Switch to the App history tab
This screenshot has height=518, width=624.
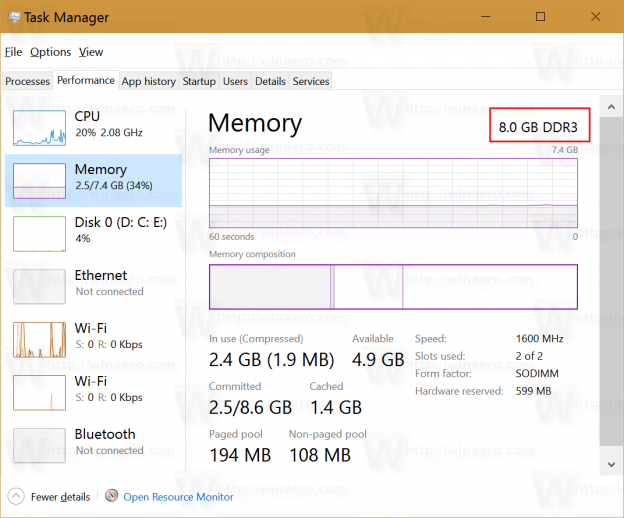(x=148, y=81)
